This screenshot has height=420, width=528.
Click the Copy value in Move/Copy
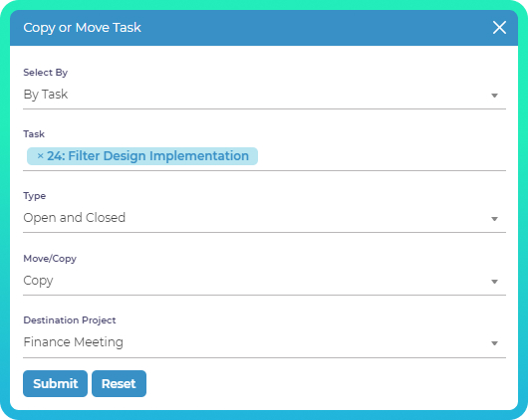click(x=38, y=281)
